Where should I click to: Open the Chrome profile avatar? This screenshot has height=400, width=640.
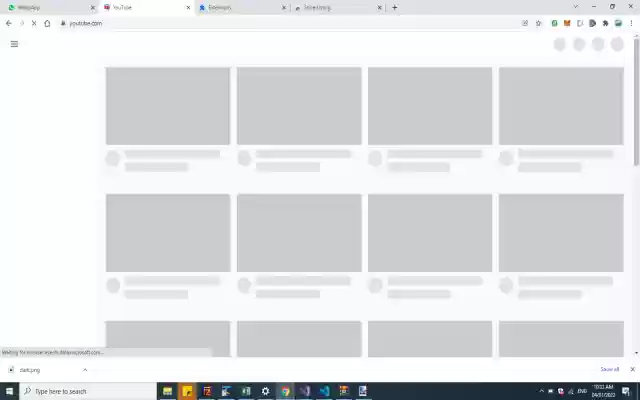pyautogui.click(x=618, y=23)
